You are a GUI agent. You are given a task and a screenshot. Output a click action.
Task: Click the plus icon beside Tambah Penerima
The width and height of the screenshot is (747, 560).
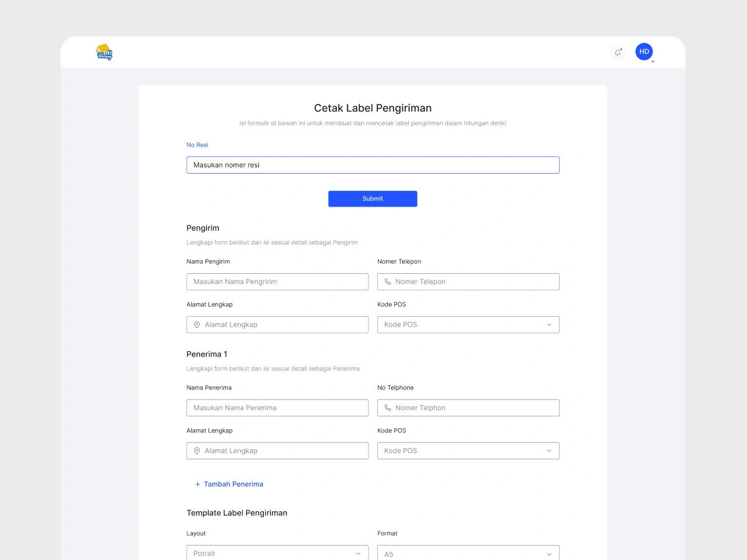[x=197, y=484]
